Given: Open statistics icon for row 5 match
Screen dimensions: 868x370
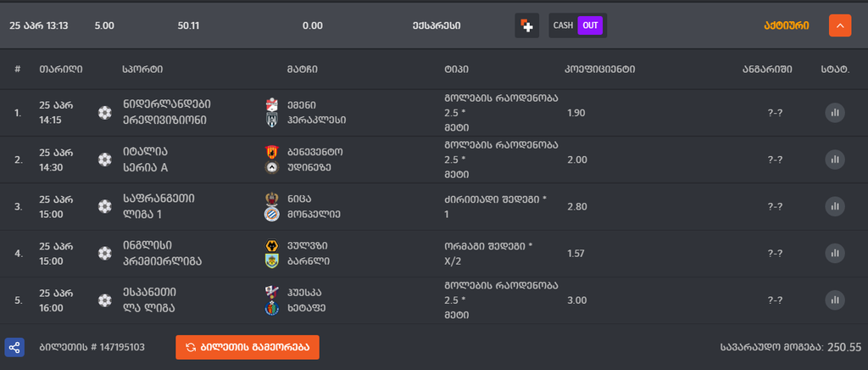Looking at the screenshot, I should [835, 300].
